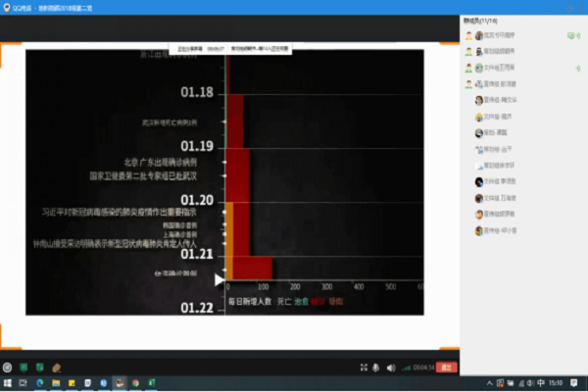Switch the Chinese input method indicator

[542, 384]
